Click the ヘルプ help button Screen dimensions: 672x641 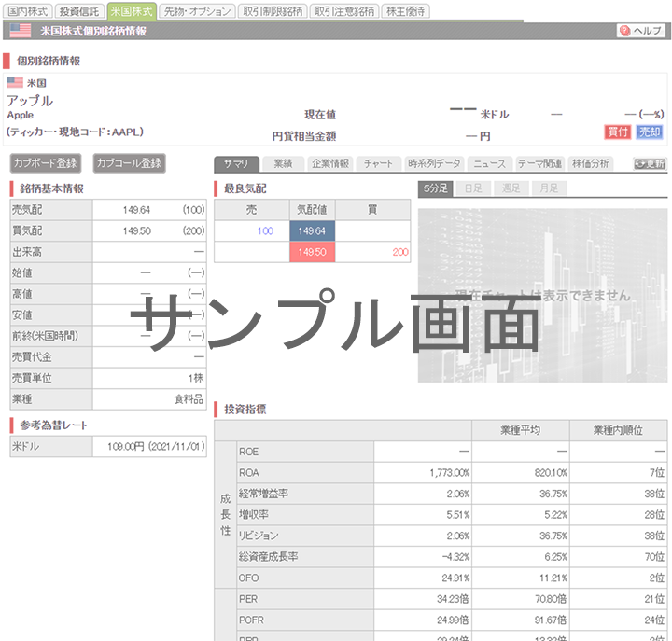[641, 31]
